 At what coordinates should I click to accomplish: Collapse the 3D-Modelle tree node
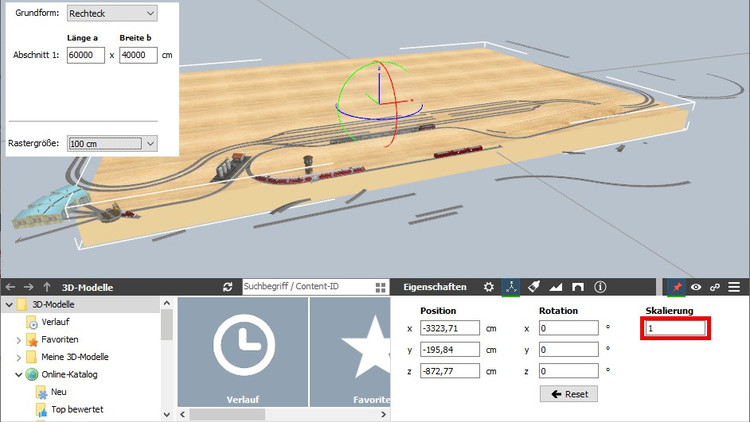click(9, 304)
